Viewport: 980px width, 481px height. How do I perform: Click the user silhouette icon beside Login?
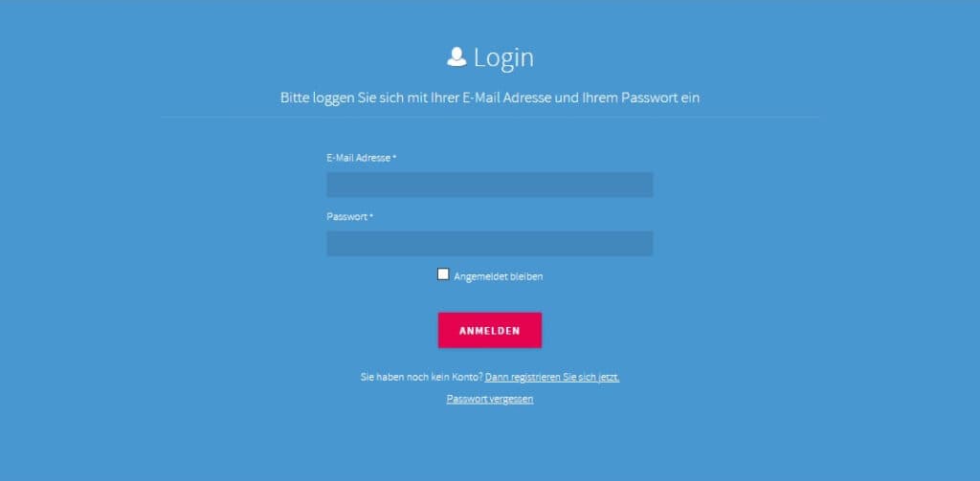click(x=457, y=56)
